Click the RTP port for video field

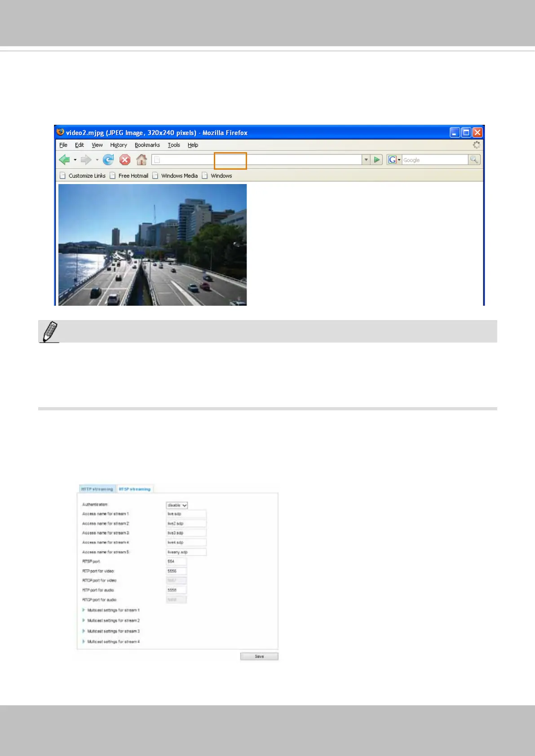coord(176,571)
